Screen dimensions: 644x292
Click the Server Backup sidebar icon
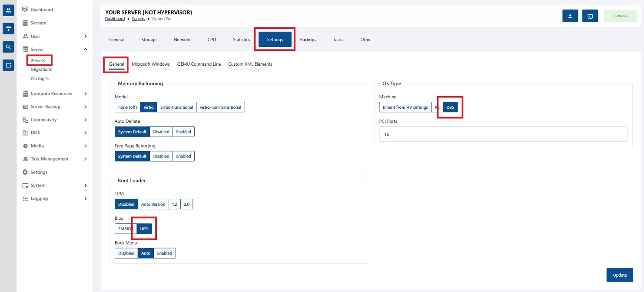pyautogui.click(x=25, y=107)
